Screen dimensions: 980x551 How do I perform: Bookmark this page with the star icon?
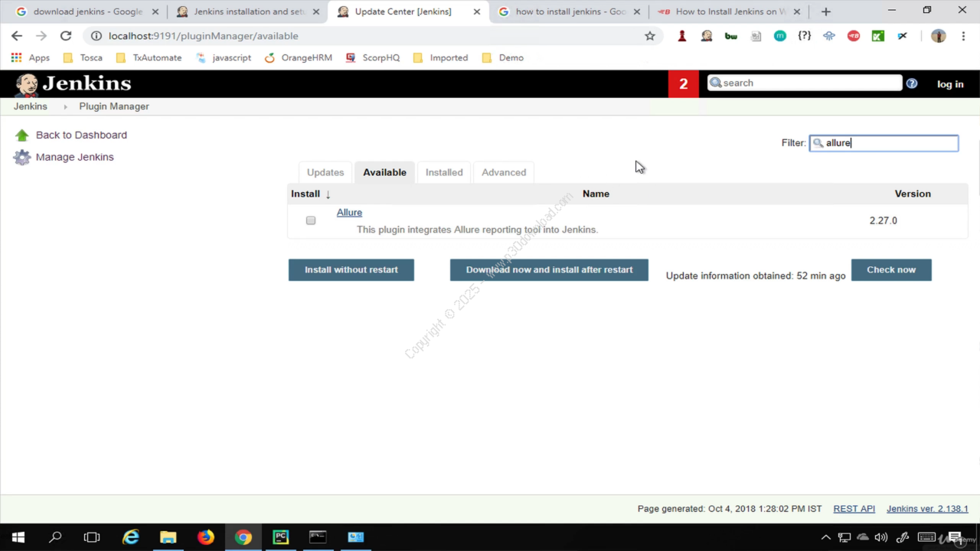tap(650, 36)
